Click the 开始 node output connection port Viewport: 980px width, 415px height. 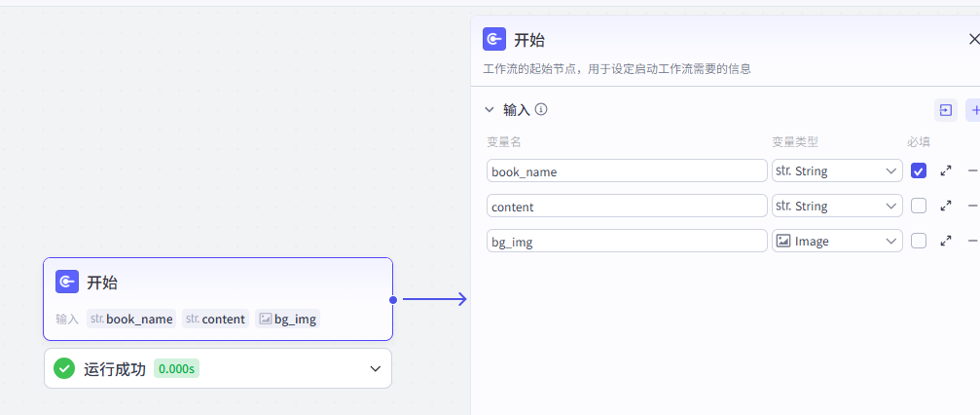pos(393,300)
